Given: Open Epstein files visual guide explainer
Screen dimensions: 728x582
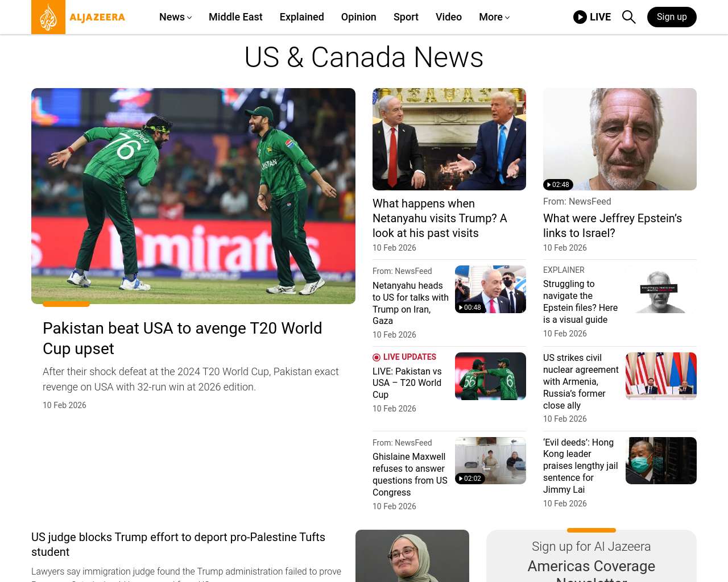Looking at the screenshot, I should 580,302.
